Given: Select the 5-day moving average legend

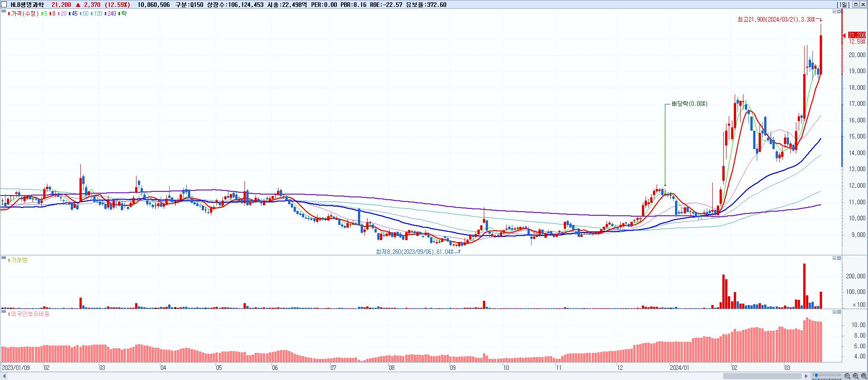Looking at the screenshot, I should [x=43, y=14].
